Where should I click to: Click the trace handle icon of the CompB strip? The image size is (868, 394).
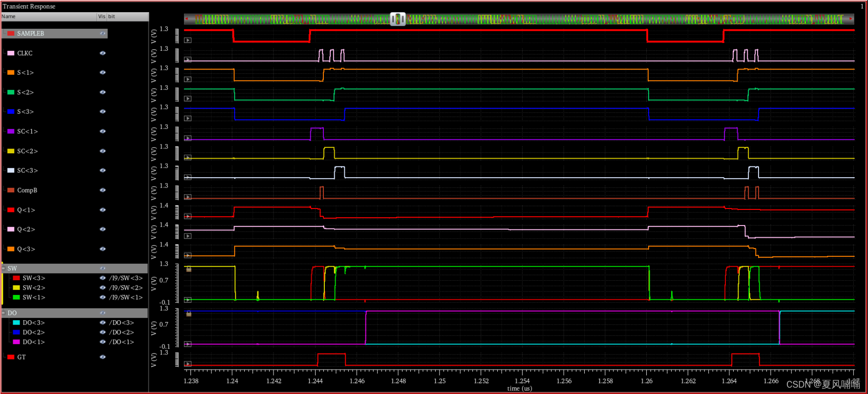(x=188, y=197)
